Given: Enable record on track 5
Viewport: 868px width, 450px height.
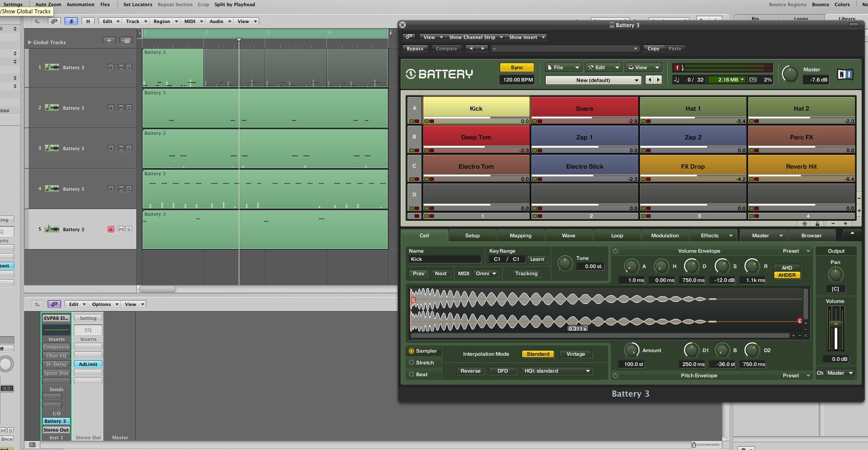Looking at the screenshot, I should [111, 229].
